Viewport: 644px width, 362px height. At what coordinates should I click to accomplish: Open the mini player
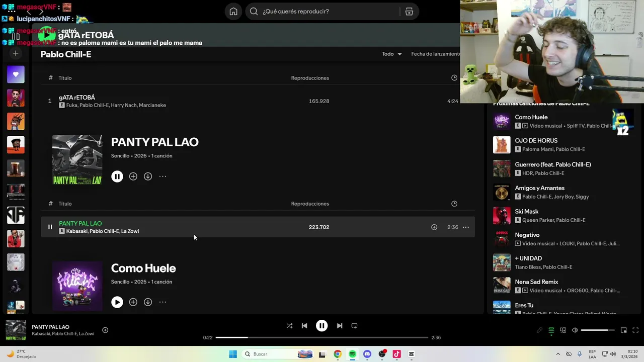click(623, 330)
